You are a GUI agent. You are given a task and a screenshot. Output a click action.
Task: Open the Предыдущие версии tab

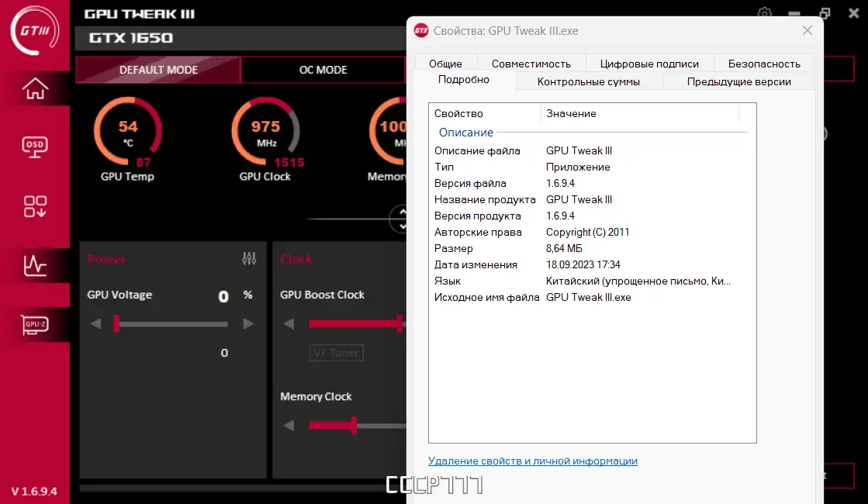(738, 82)
